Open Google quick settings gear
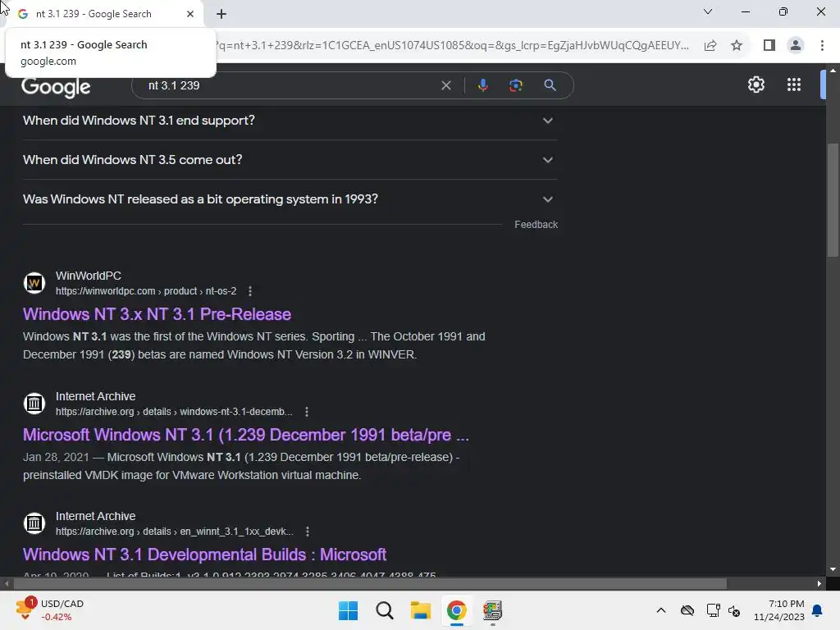 pyautogui.click(x=756, y=84)
